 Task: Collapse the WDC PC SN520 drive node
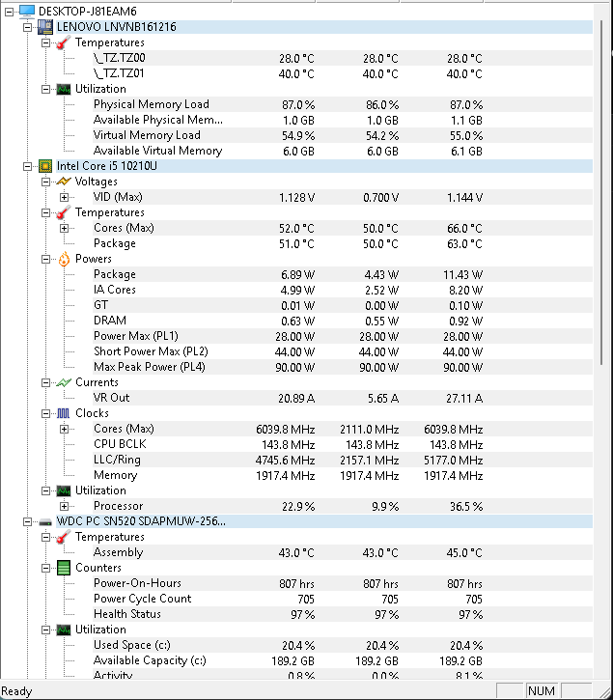tap(28, 522)
